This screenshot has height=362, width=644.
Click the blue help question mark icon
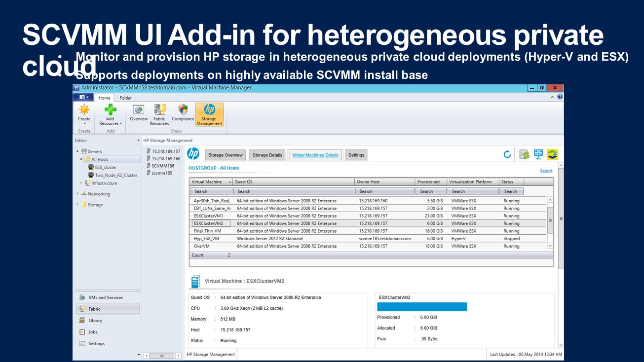pos(560,97)
